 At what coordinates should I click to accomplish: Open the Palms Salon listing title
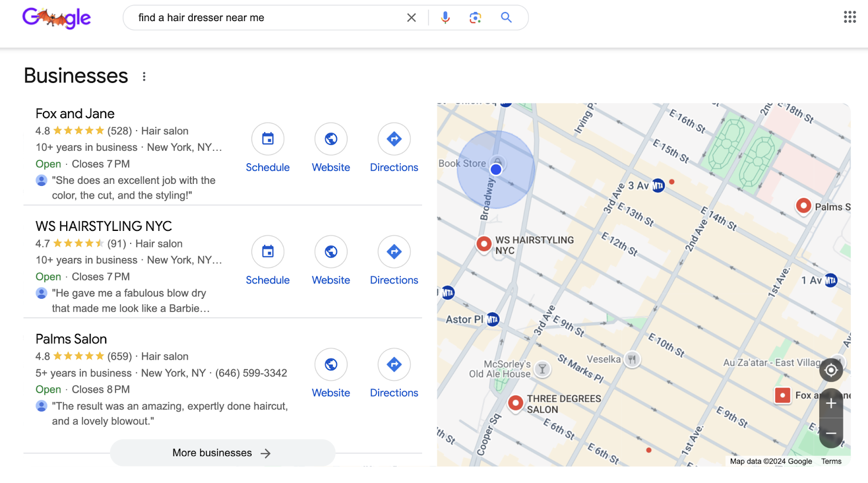click(71, 339)
